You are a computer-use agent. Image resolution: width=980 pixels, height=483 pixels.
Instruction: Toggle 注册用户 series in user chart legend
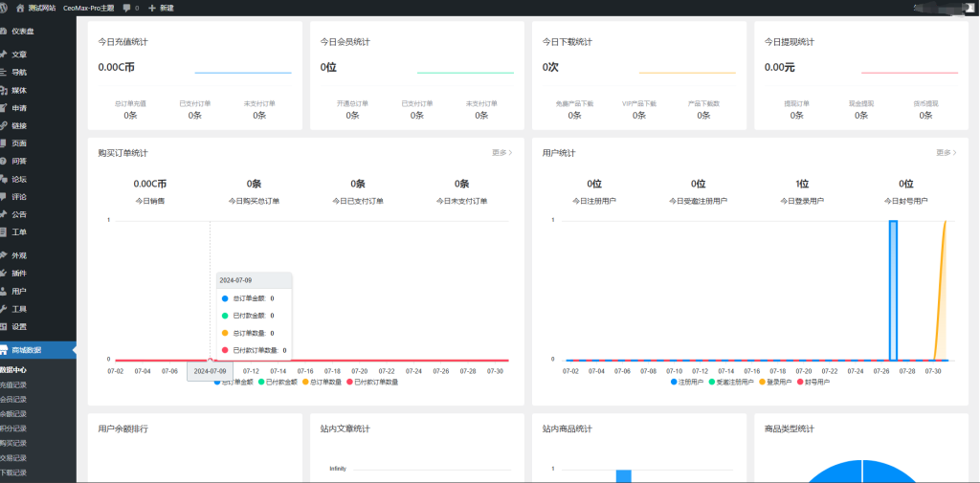tap(687, 382)
